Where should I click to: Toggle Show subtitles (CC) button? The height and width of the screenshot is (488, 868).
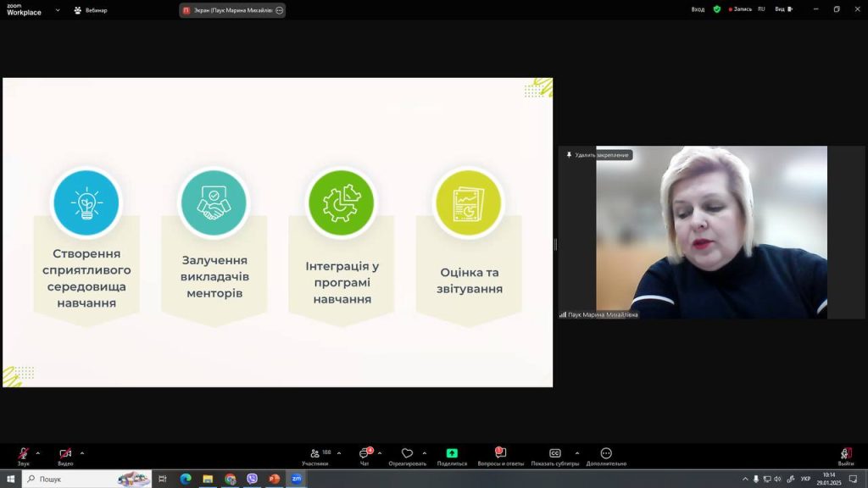pos(555,454)
